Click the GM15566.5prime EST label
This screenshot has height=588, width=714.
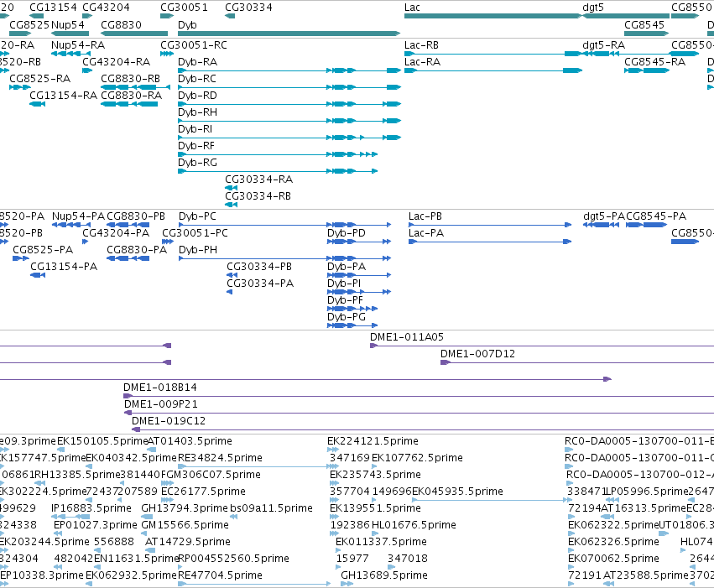[x=185, y=526]
